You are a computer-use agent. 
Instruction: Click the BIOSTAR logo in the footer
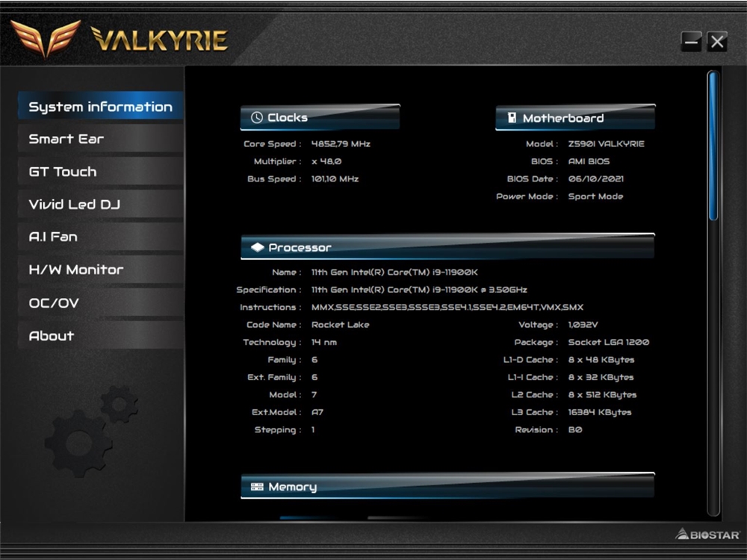707,535
